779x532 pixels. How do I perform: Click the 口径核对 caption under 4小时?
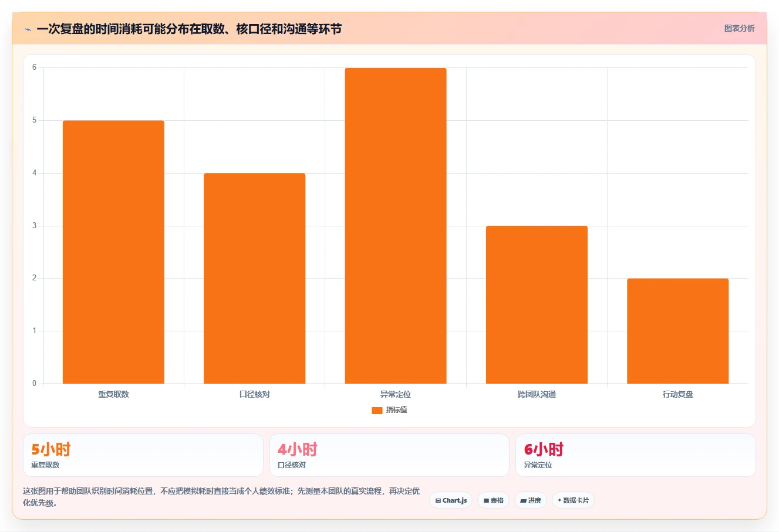[292, 465]
